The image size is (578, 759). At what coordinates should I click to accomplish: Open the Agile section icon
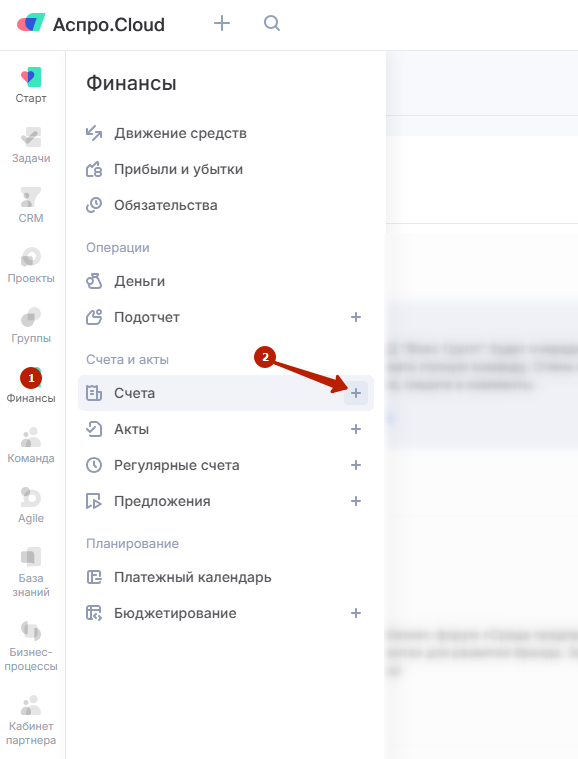coord(31,505)
